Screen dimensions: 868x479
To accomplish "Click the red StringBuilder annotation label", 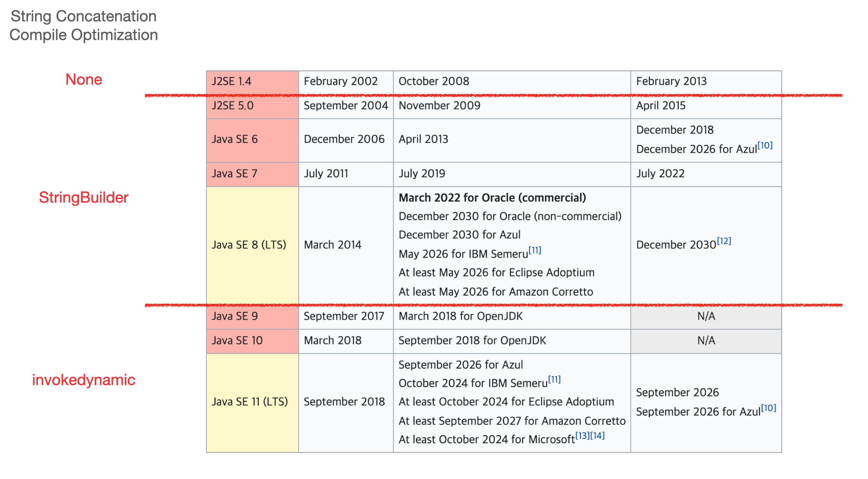I will (x=84, y=197).
